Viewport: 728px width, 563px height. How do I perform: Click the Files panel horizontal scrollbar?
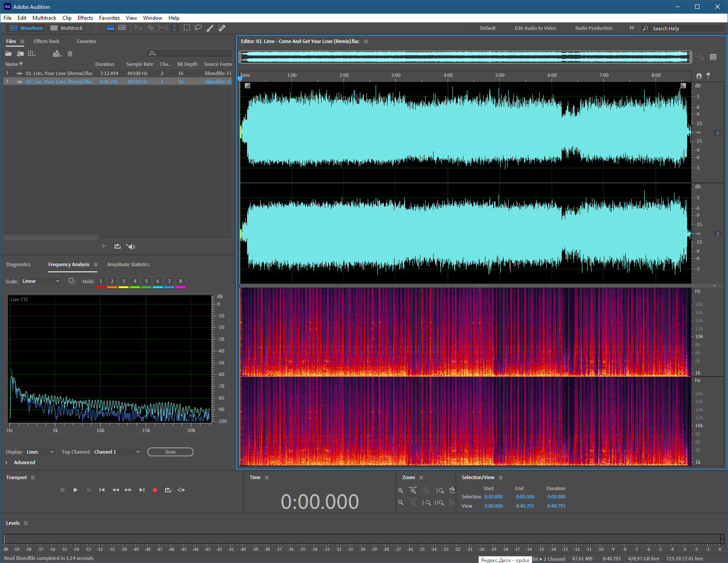coord(51,237)
